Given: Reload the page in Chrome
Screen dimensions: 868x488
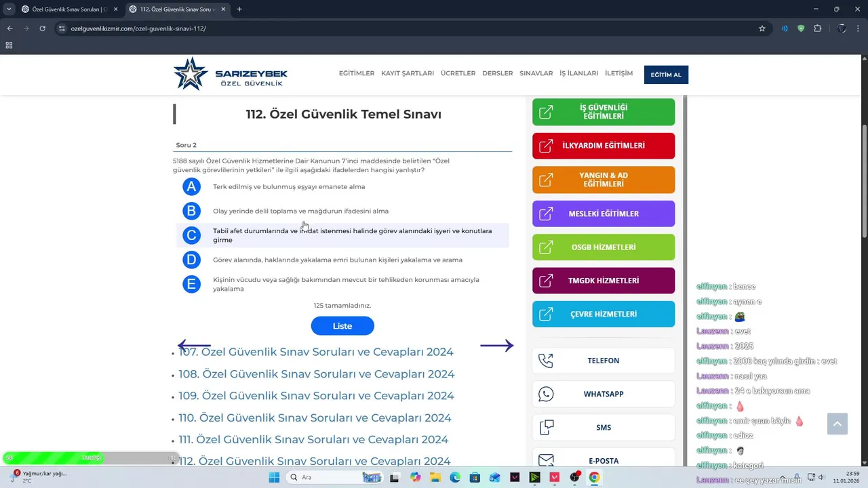Looking at the screenshot, I should pyautogui.click(x=43, y=28).
